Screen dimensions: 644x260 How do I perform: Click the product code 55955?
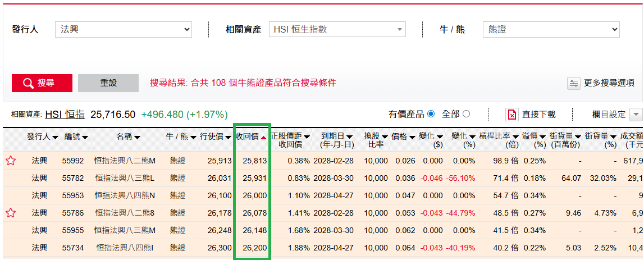pos(72,230)
